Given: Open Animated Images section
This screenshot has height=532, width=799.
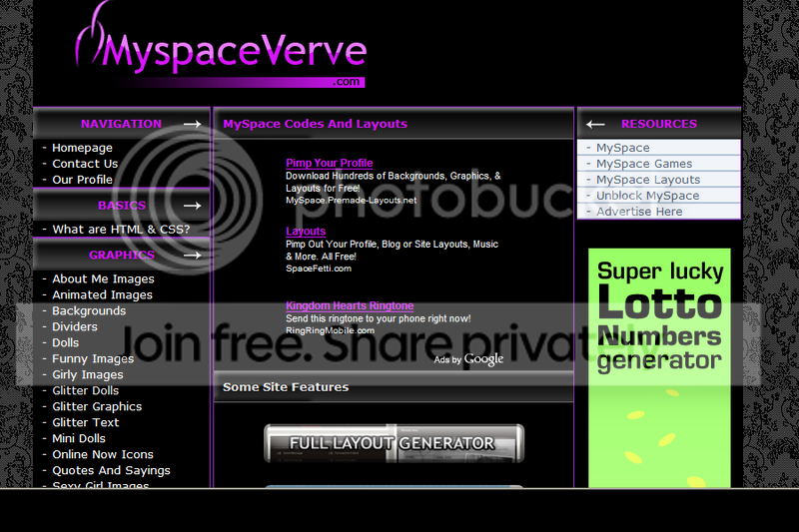Looking at the screenshot, I should [x=102, y=294].
